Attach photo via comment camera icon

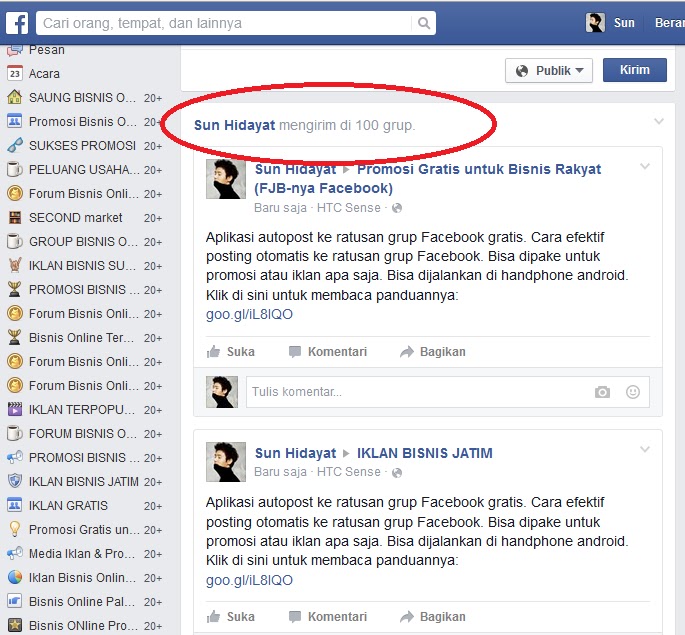point(602,392)
